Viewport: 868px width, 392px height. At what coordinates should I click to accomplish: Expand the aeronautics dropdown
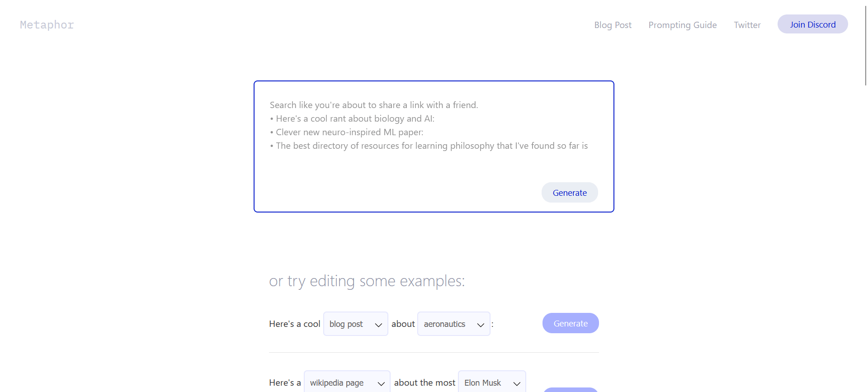coord(453,324)
